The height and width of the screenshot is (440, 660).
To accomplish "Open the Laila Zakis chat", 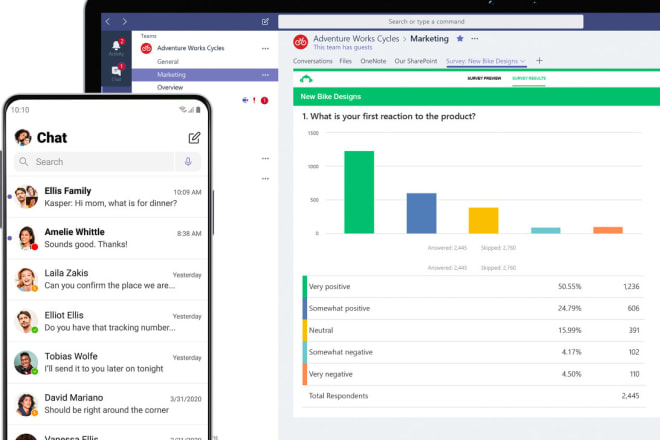I will coord(108,280).
